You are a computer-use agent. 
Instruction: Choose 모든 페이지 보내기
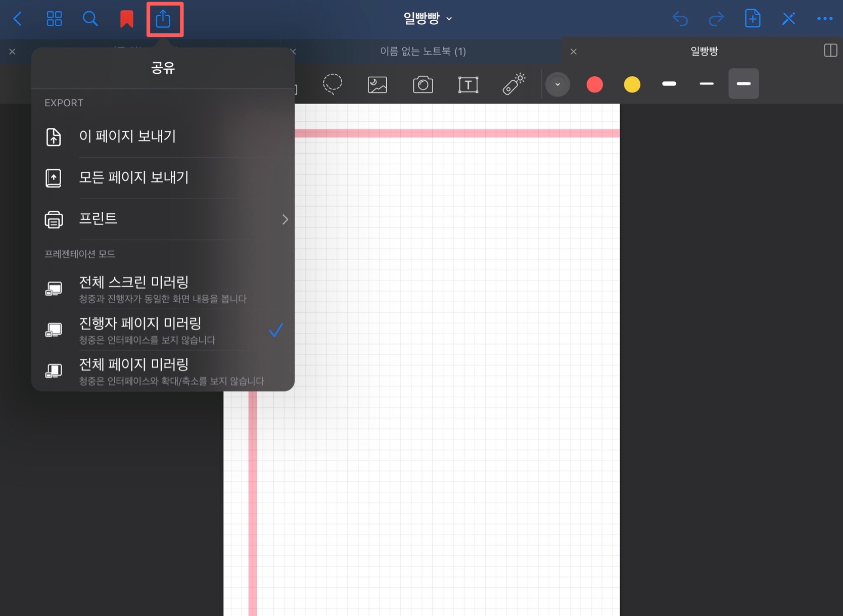tap(163, 178)
